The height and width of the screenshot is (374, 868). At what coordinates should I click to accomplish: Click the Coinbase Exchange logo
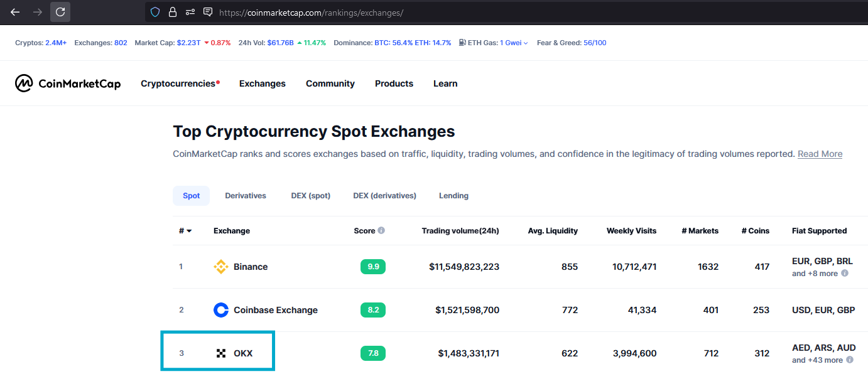point(221,310)
